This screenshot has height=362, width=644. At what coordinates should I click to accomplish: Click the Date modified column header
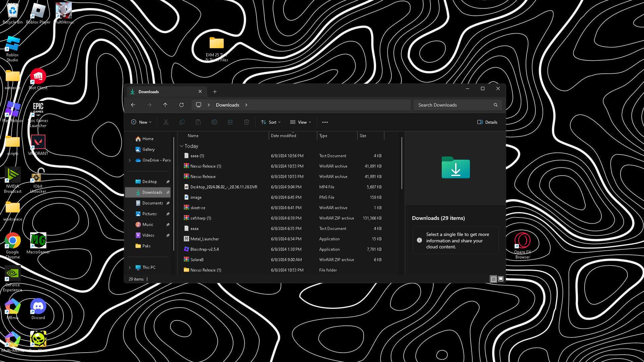pos(283,136)
